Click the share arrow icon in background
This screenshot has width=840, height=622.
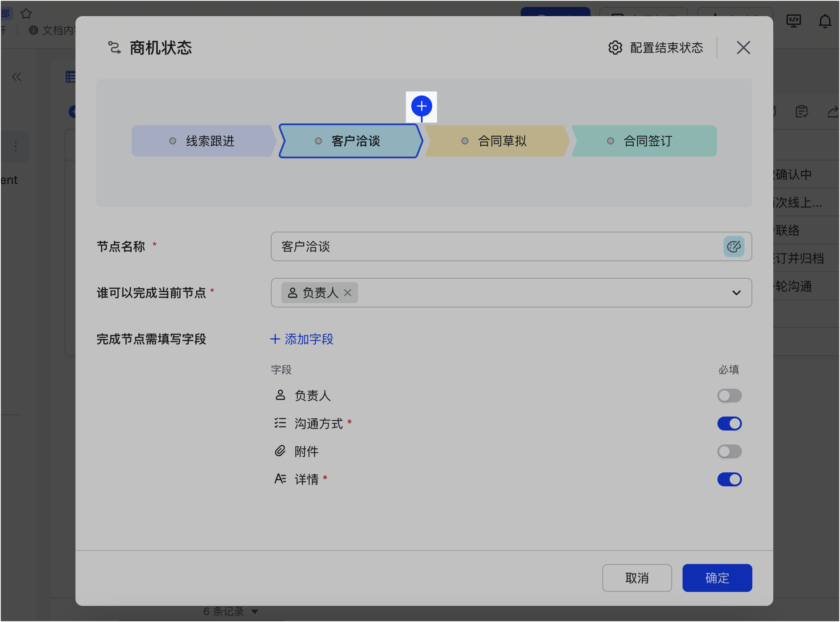833,112
